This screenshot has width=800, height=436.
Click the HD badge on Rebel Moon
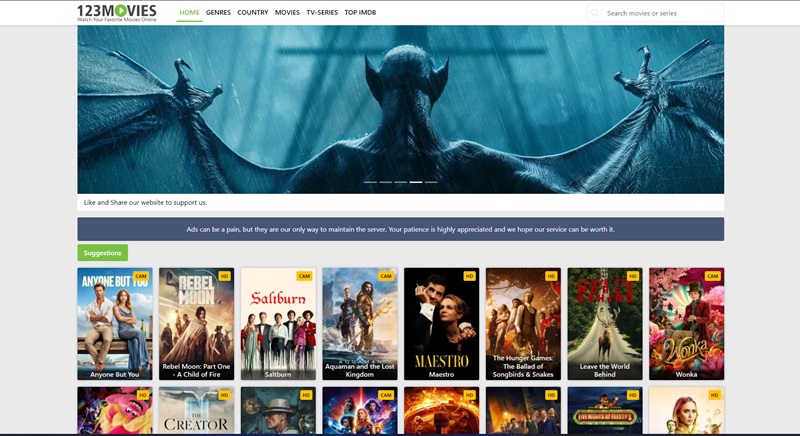point(224,276)
